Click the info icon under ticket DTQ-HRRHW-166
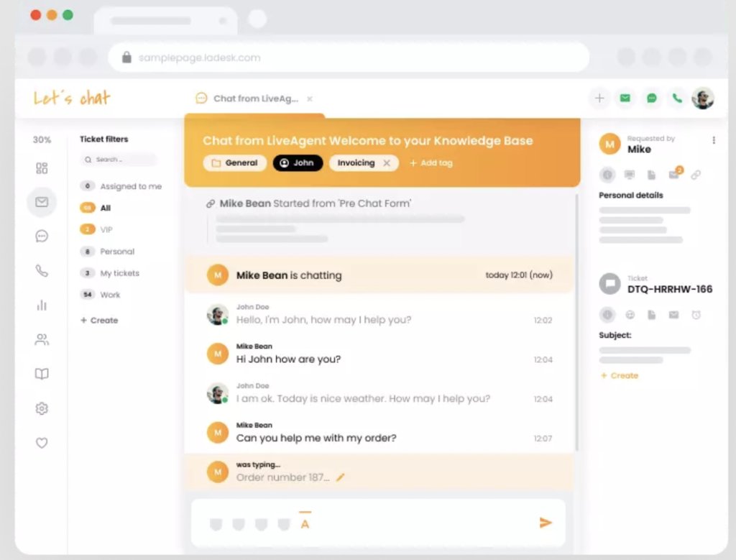Image resolution: width=736 pixels, height=560 pixels. (607, 314)
